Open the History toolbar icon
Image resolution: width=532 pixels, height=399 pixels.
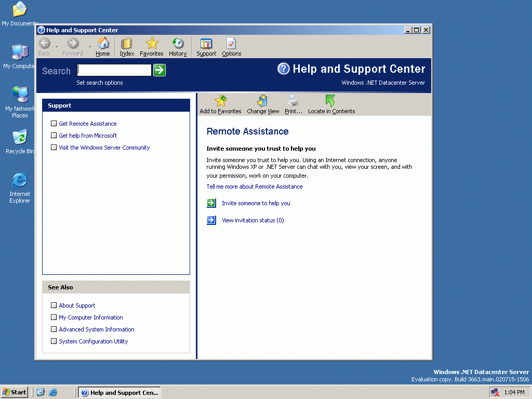pyautogui.click(x=178, y=44)
